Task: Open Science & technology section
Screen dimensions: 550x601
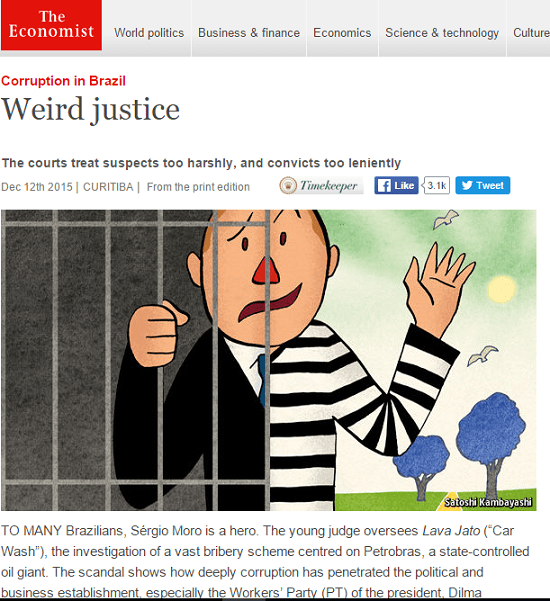Action: (x=442, y=33)
